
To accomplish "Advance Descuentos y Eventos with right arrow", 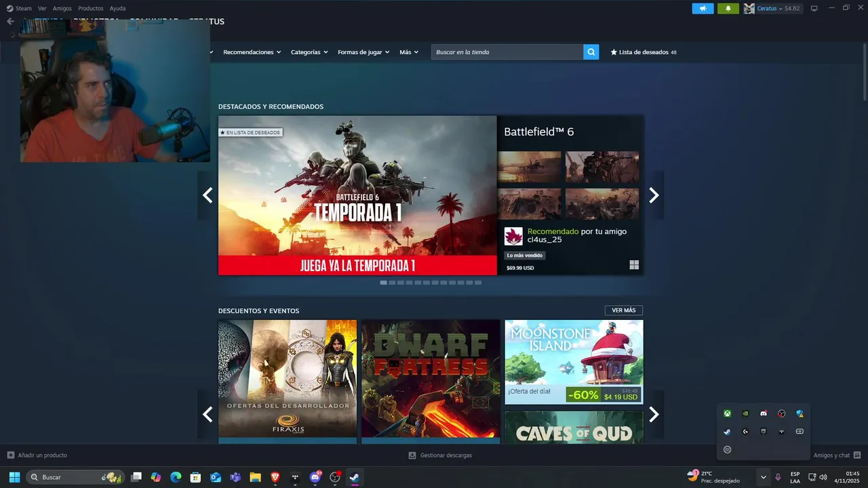I will [x=654, y=414].
